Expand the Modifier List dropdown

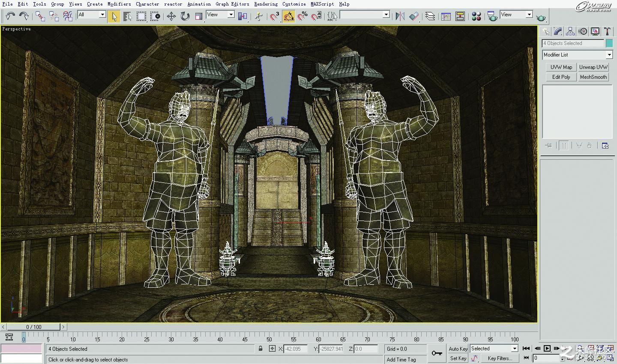pyautogui.click(x=578, y=55)
